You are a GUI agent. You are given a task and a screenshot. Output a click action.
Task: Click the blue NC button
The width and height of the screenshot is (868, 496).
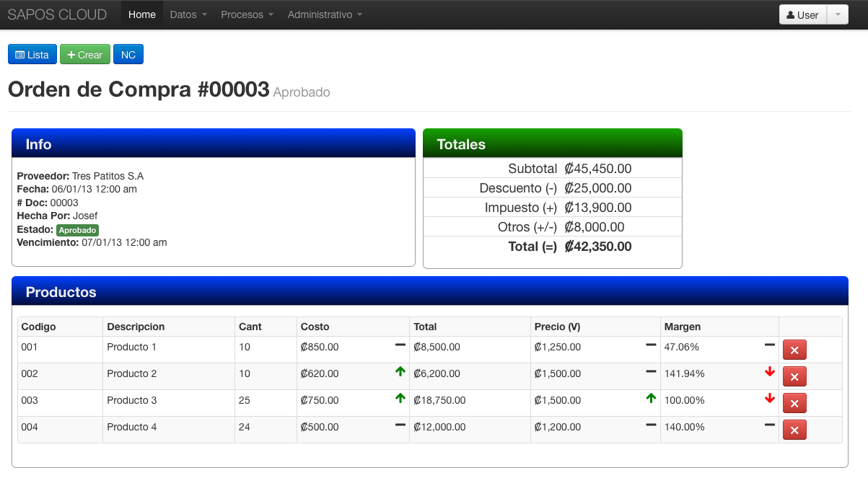[128, 55]
